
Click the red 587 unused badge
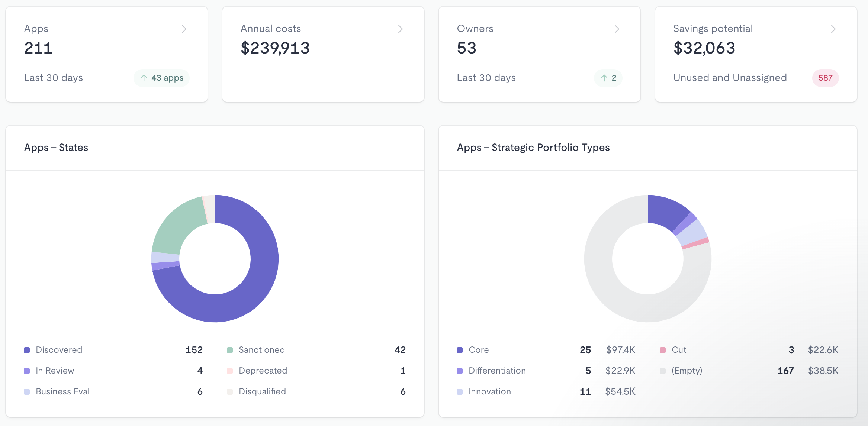(825, 78)
